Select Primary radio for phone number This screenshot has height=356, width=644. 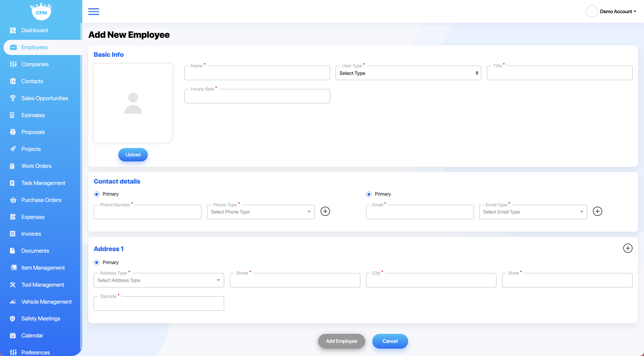[97, 194]
